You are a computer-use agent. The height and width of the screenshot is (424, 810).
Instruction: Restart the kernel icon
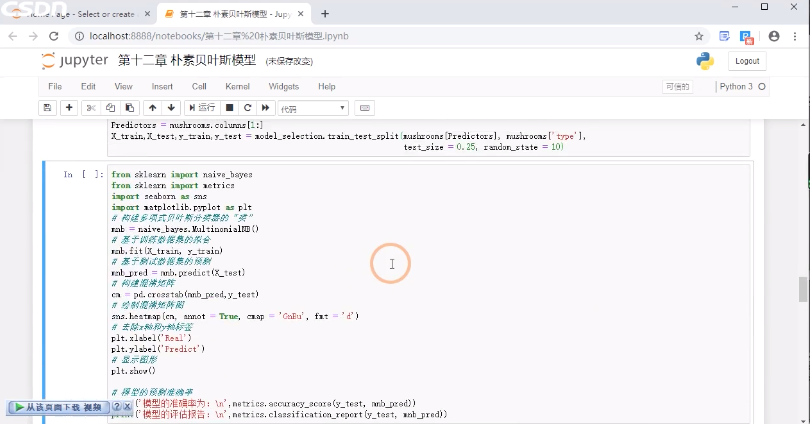pyautogui.click(x=247, y=107)
